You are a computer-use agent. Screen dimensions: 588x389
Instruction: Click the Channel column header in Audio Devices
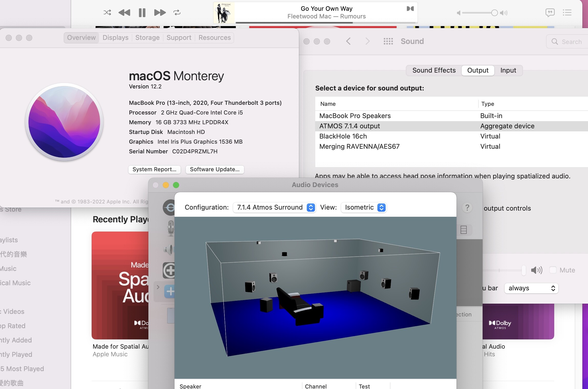(x=316, y=386)
